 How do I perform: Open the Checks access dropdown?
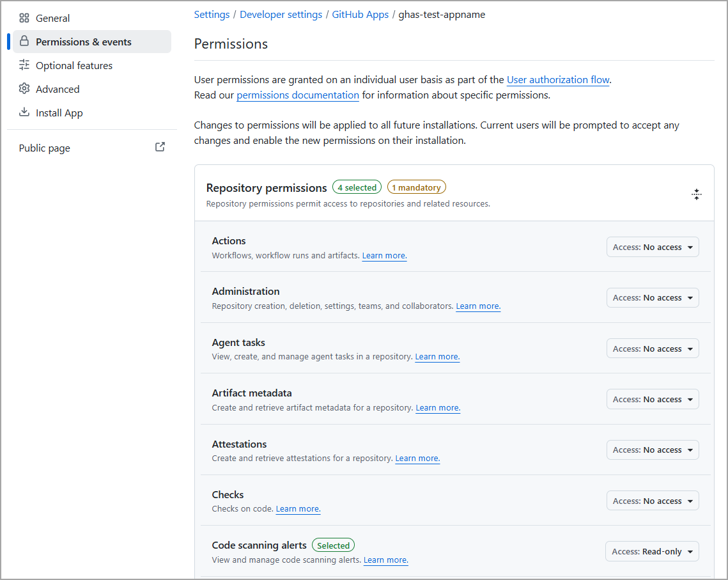click(x=653, y=501)
